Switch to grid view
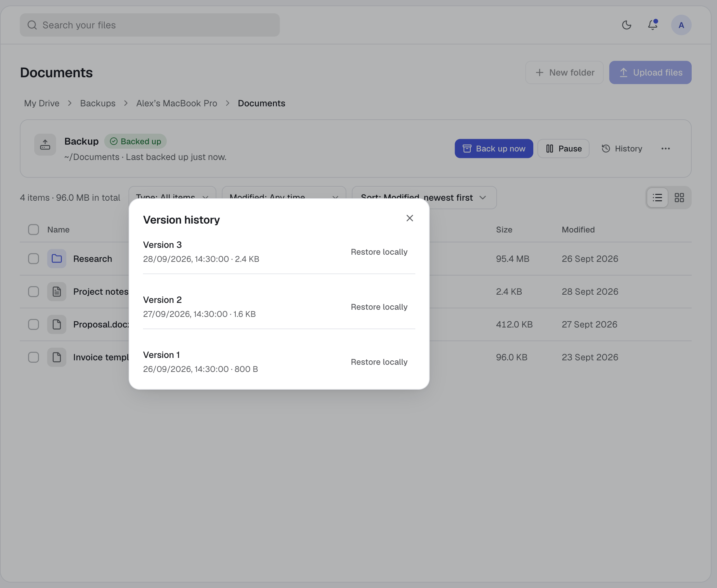The image size is (717, 588). click(x=679, y=198)
